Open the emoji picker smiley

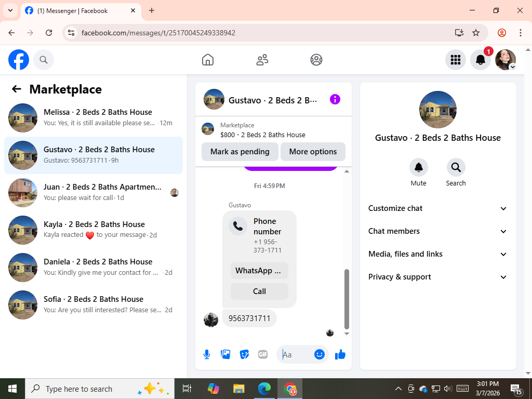[x=320, y=354]
